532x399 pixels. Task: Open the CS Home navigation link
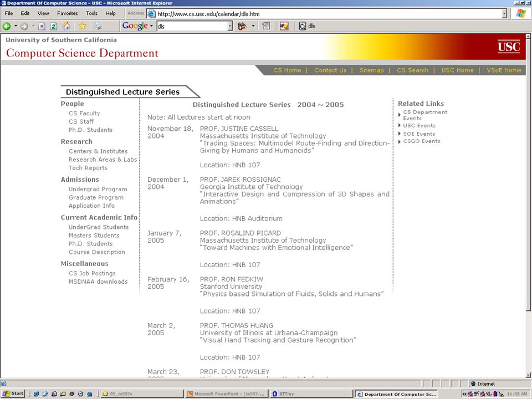287,70
